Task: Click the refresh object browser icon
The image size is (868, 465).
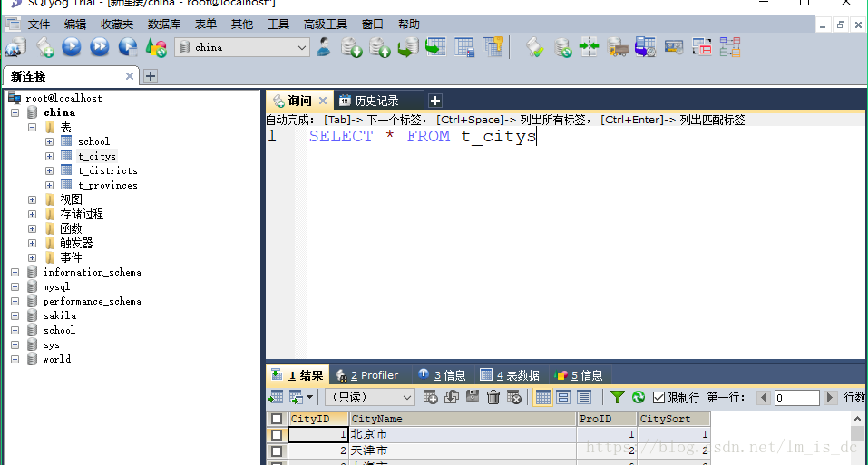Action: [156, 47]
